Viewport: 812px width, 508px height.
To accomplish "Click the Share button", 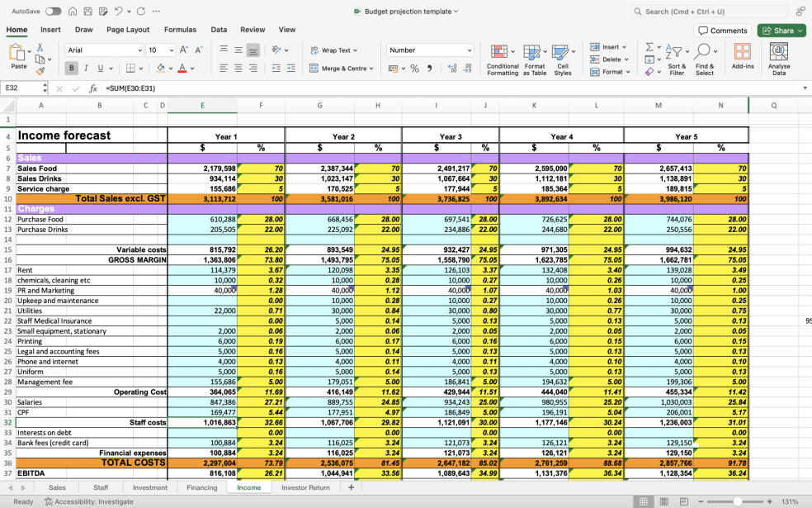I will [780, 30].
